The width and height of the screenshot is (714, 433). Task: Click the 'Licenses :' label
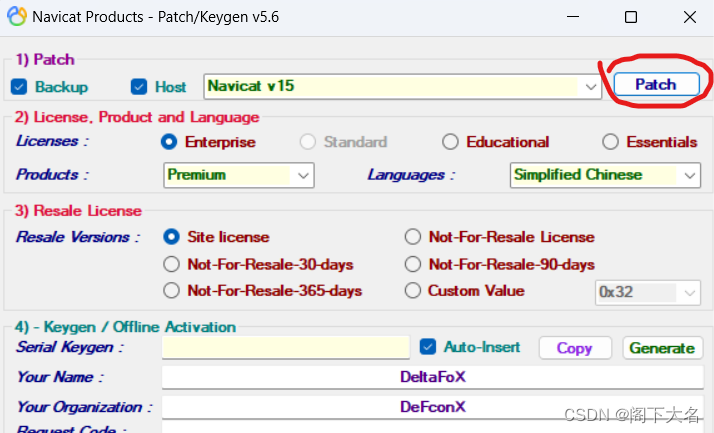(x=52, y=141)
